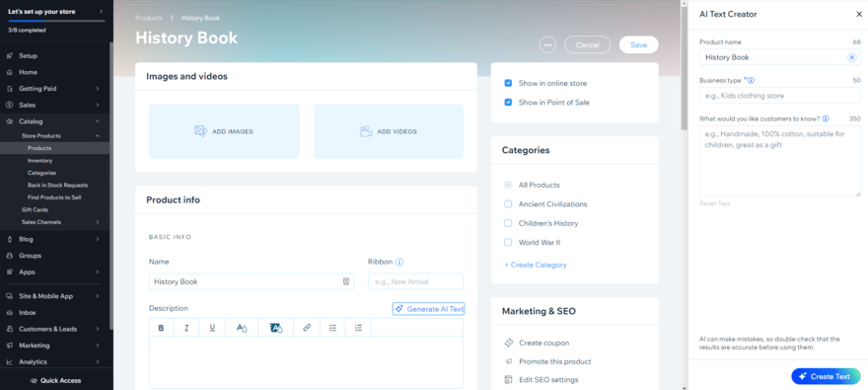Viewport: 868px width, 390px height.
Task: Click the Products breadcrumb link
Action: coord(148,19)
